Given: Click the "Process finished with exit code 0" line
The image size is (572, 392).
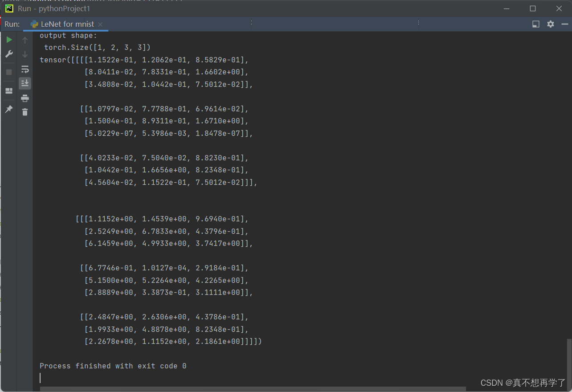Looking at the screenshot, I should (x=113, y=366).
